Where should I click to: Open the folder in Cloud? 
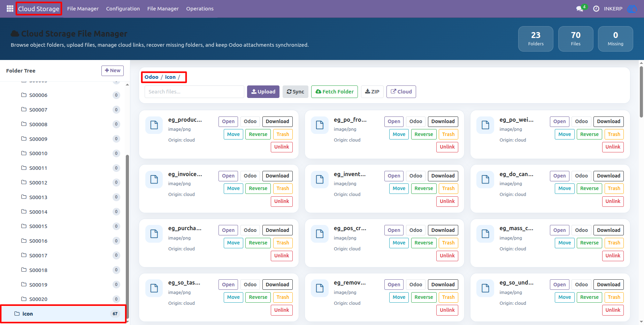pyautogui.click(x=401, y=92)
